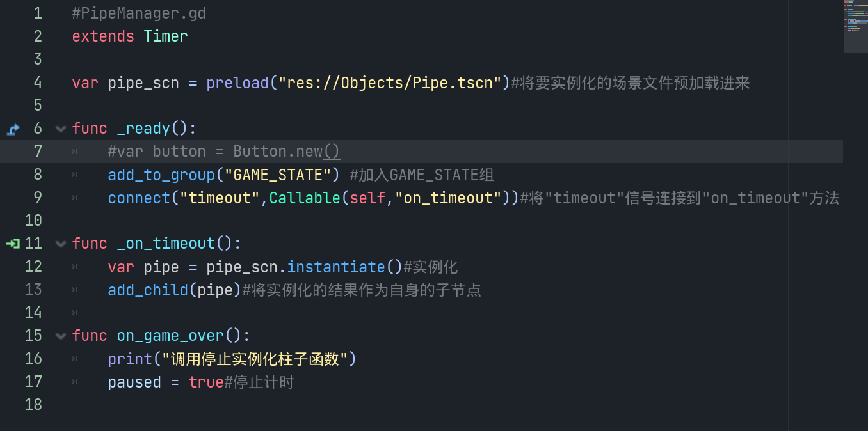868x431 pixels.
Task: Collapse the _on_timeout function fold arrow
Action: 61,244
